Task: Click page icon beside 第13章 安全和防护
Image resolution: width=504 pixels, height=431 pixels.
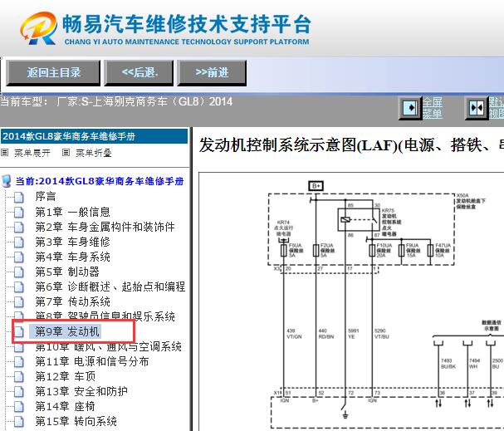Action: [19, 391]
